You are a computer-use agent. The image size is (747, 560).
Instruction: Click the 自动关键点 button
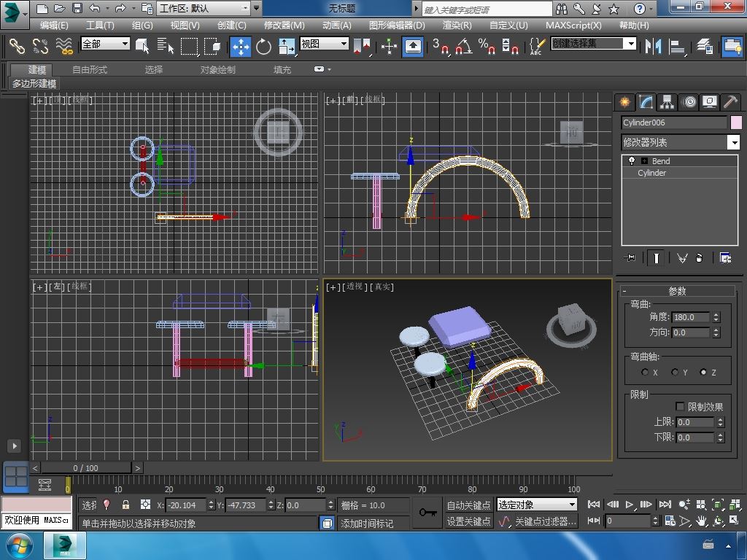468,505
